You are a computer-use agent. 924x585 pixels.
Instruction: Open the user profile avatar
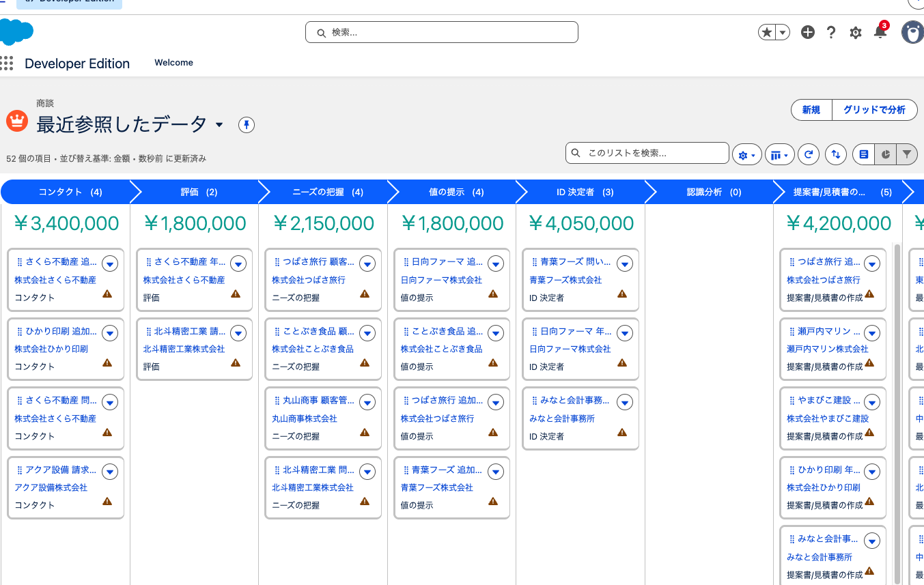(913, 32)
